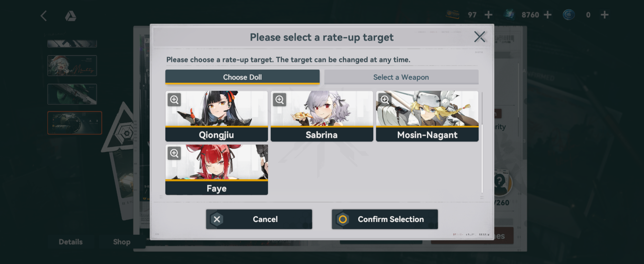The height and width of the screenshot is (264, 644).
Task: Click the plus beside the 0 currency
Action: tap(604, 15)
